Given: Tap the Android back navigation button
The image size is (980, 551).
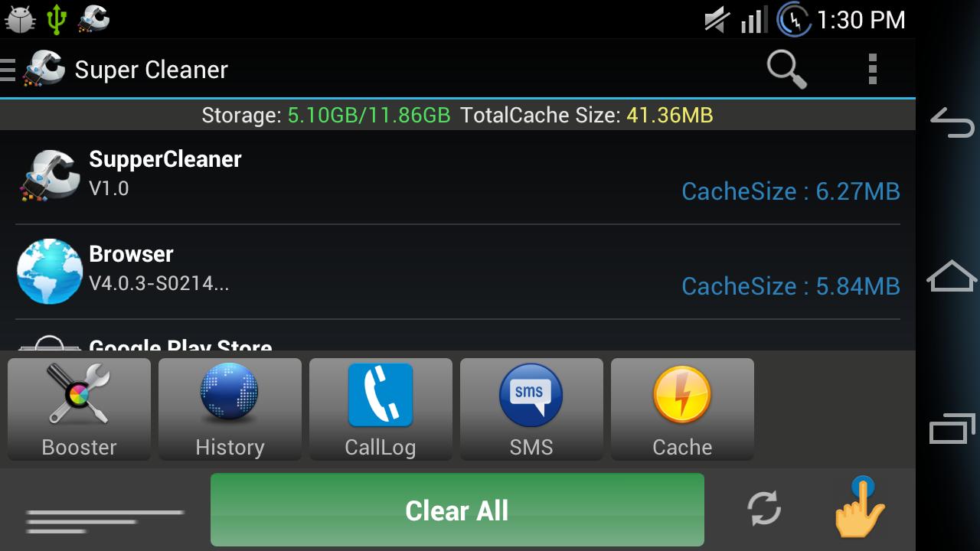Looking at the screenshot, I should (952, 122).
